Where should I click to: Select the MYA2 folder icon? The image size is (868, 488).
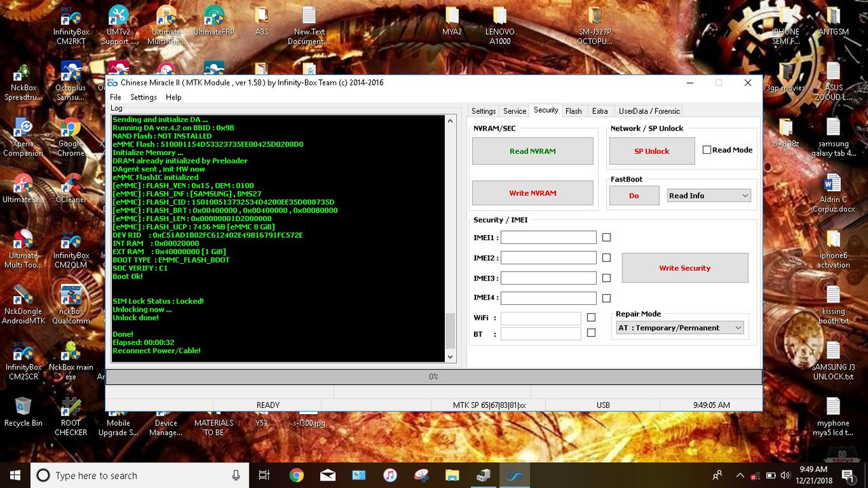coord(452,21)
